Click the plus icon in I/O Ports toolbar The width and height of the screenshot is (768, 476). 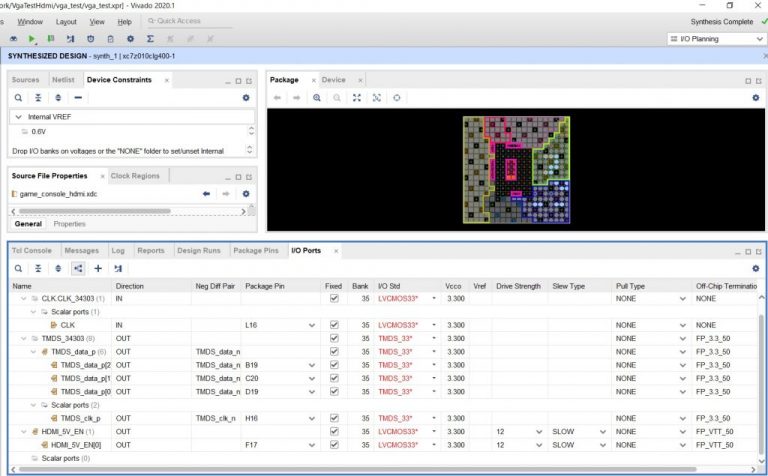point(98,268)
